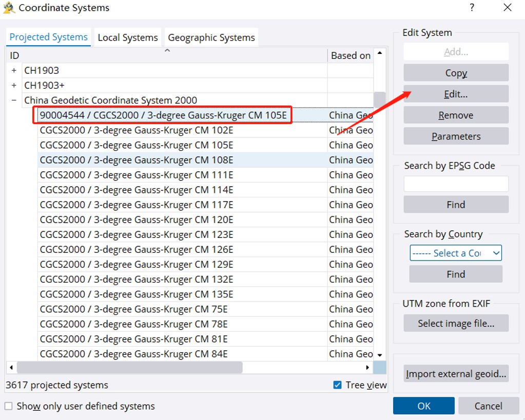525x420 pixels.
Task: Select the 90004544 CGCS2000 CM 105E entry
Action: pos(163,115)
